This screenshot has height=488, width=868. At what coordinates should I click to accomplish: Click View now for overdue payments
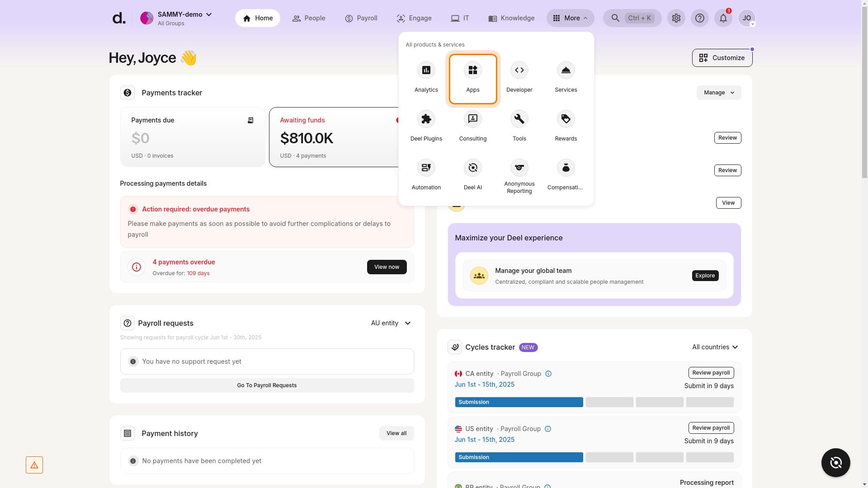(x=387, y=267)
